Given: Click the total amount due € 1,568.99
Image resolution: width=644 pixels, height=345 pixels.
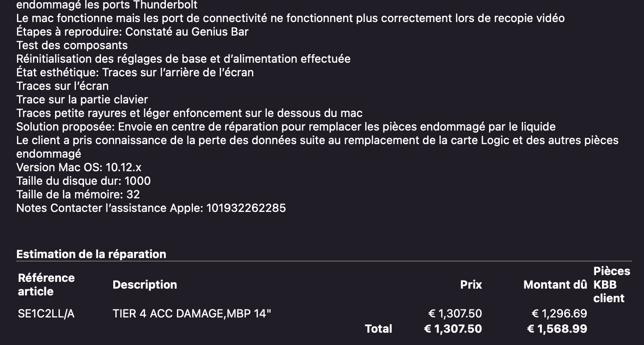Looking at the screenshot, I should (557, 329).
